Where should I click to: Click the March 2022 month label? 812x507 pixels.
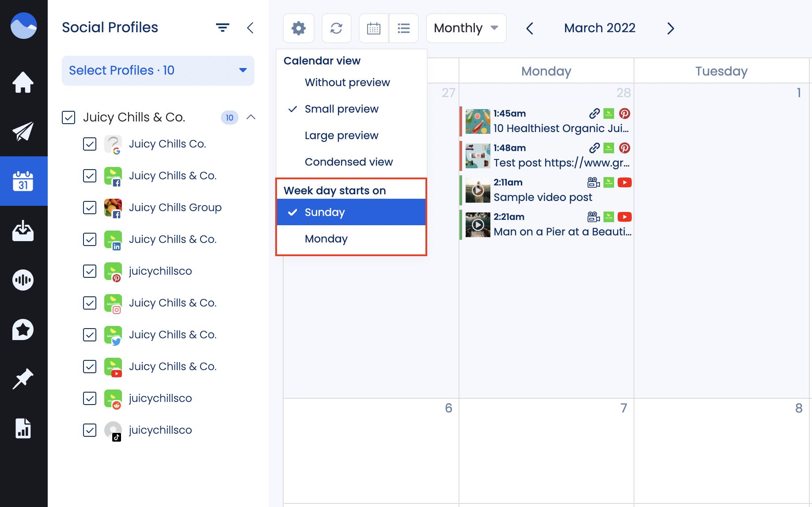600,28
